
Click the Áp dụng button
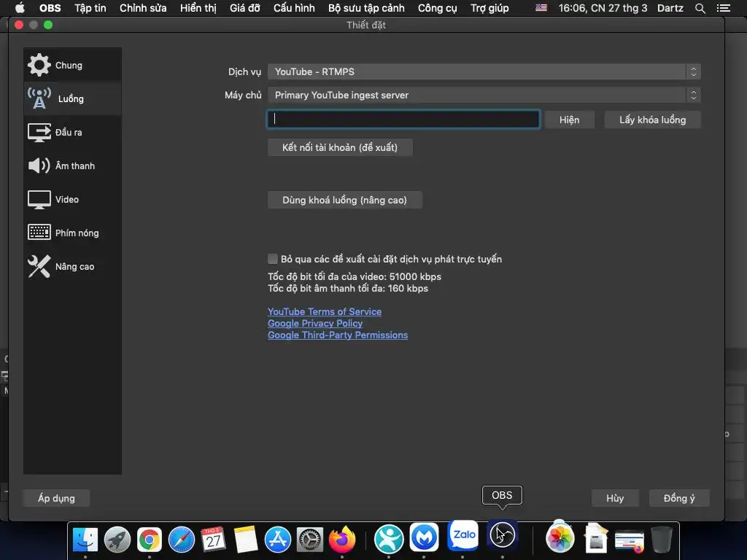(56, 498)
